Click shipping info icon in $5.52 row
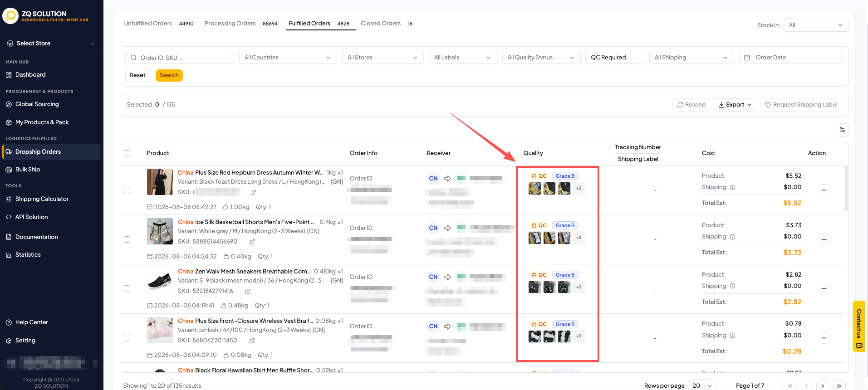 pyautogui.click(x=732, y=187)
